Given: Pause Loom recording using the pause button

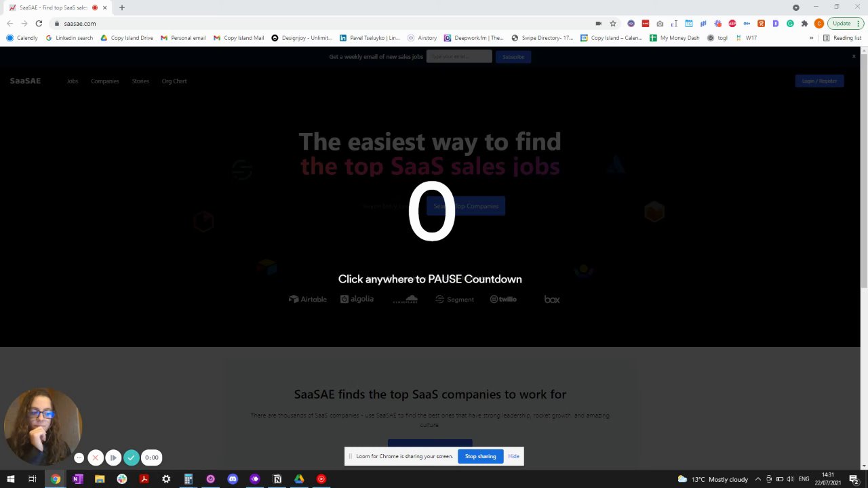Looking at the screenshot, I should point(113,457).
